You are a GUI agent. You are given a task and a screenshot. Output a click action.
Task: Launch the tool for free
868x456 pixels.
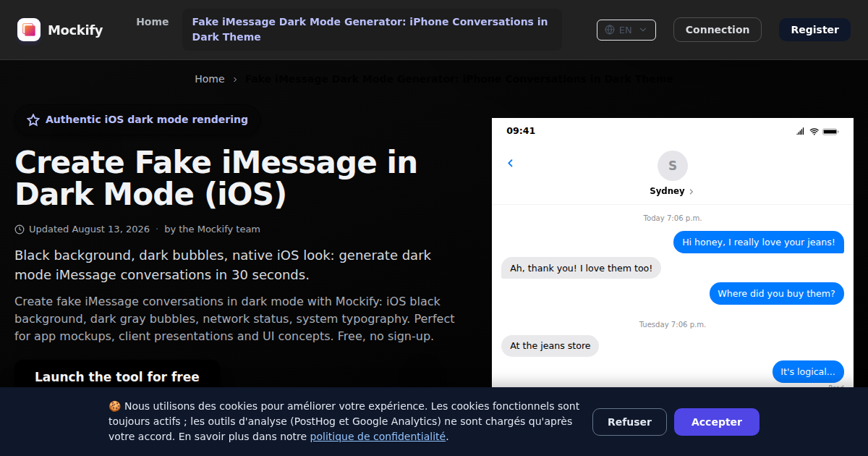pyautogui.click(x=117, y=376)
